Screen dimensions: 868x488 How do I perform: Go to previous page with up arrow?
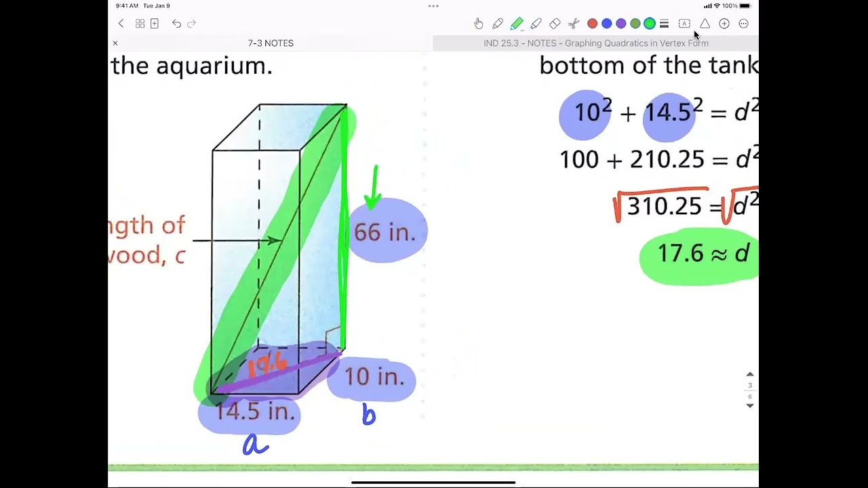tap(750, 374)
